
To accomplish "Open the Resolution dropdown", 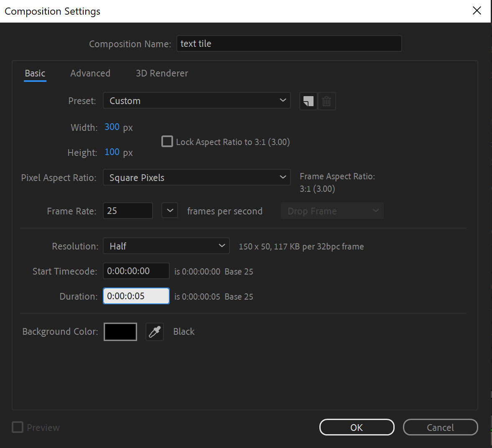I will [x=166, y=246].
